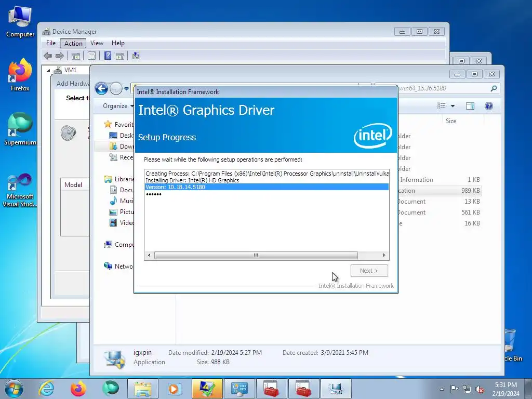Select the file row sized 561 KB
This screenshot has height=399, width=532.
[440, 212]
